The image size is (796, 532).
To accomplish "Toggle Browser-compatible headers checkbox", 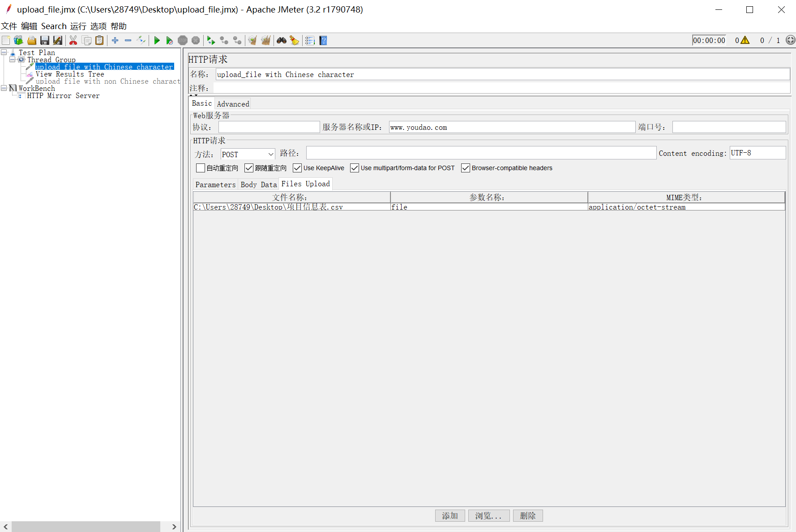I will coord(466,168).
